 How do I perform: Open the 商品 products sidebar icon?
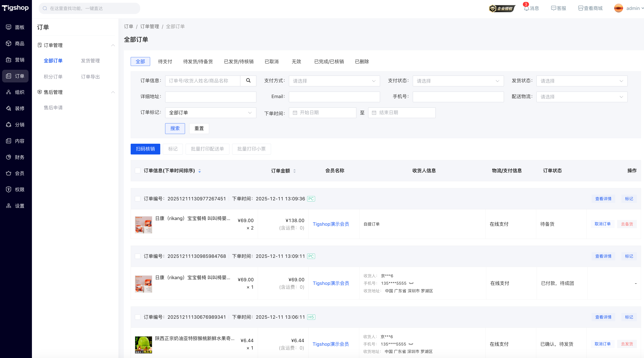tap(8, 44)
